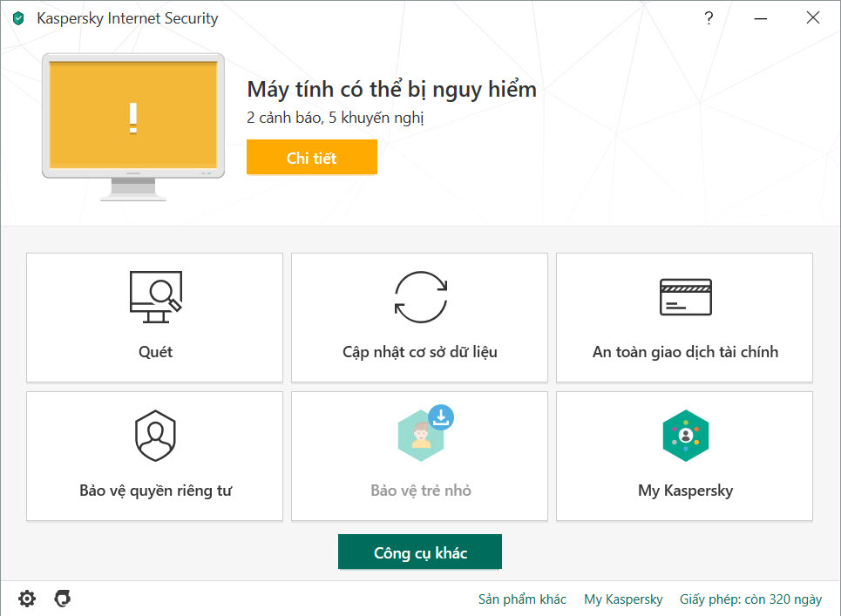841x616 pixels.
Task: Click the Kaspersky shield logo in title bar
Action: point(18,19)
